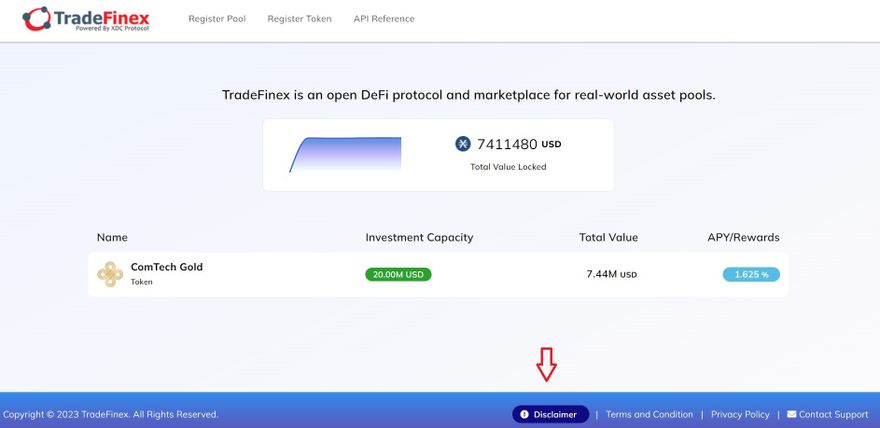Viewport: 880px width, 428px height.
Task: Open the Register Token menu item
Action: tap(298, 19)
